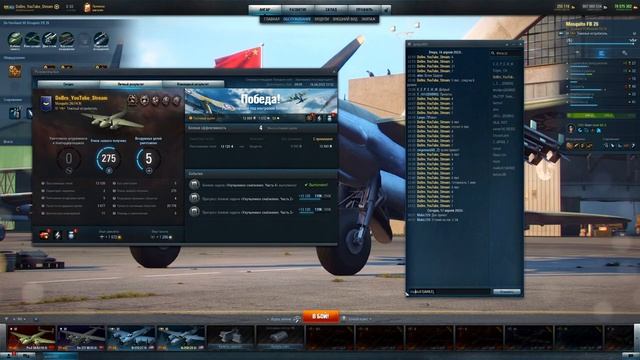This screenshot has width=640, height=360.
Task: Click the consumables icon on left panel
Action: [x=15, y=113]
